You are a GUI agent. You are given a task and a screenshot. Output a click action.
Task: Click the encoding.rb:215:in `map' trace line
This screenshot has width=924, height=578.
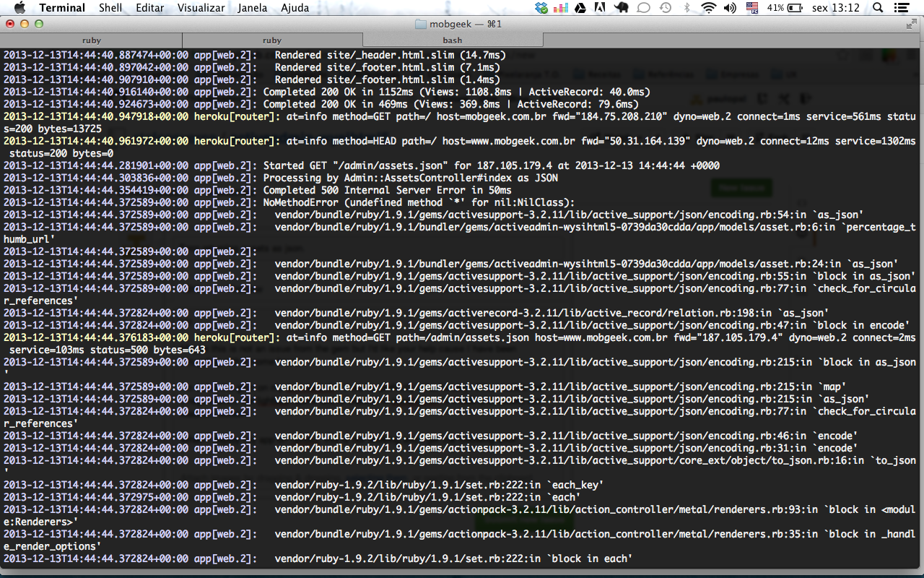(425, 387)
